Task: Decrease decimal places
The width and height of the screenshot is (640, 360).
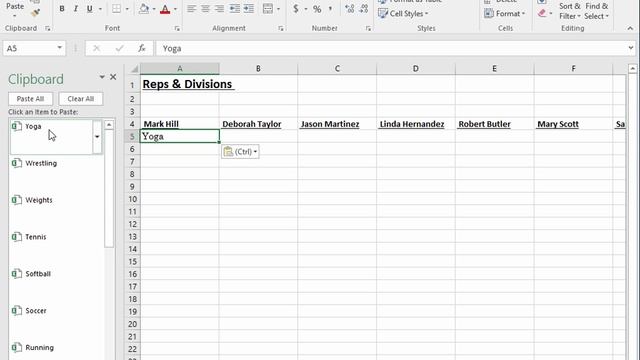Action: [x=364, y=9]
